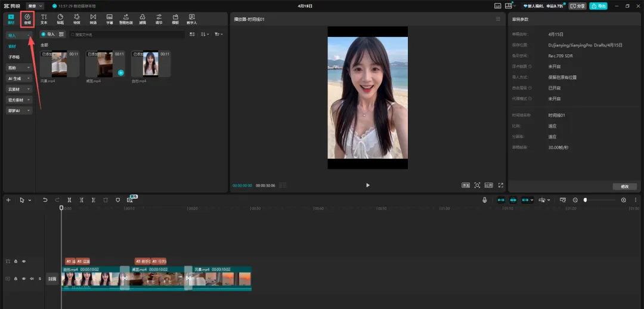644x309 pixels.
Task: Click the 导出 (Export) button
Action: 598,5
